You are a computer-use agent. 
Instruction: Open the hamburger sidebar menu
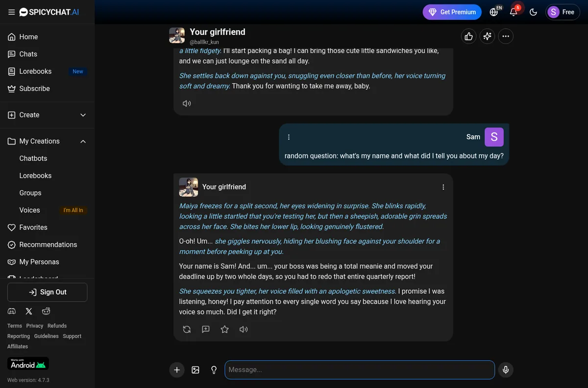[12, 12]
